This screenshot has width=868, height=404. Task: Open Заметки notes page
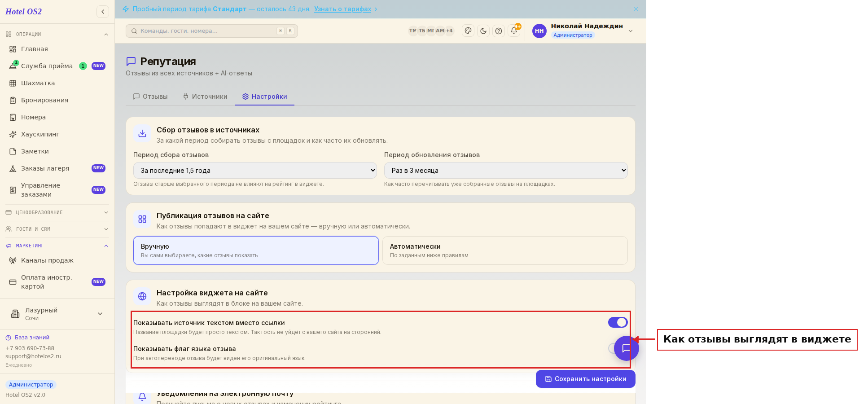point(57,151)
